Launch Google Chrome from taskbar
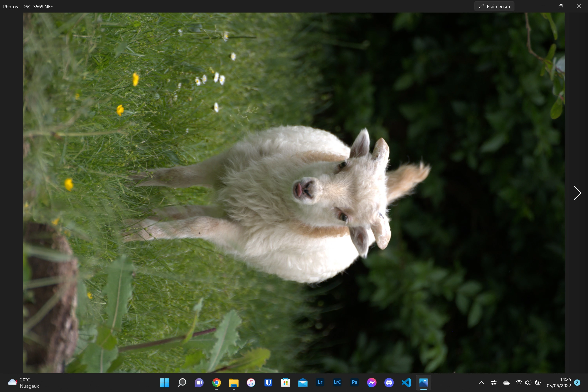Screen dimensions: 588x392 tap(217, 383)
